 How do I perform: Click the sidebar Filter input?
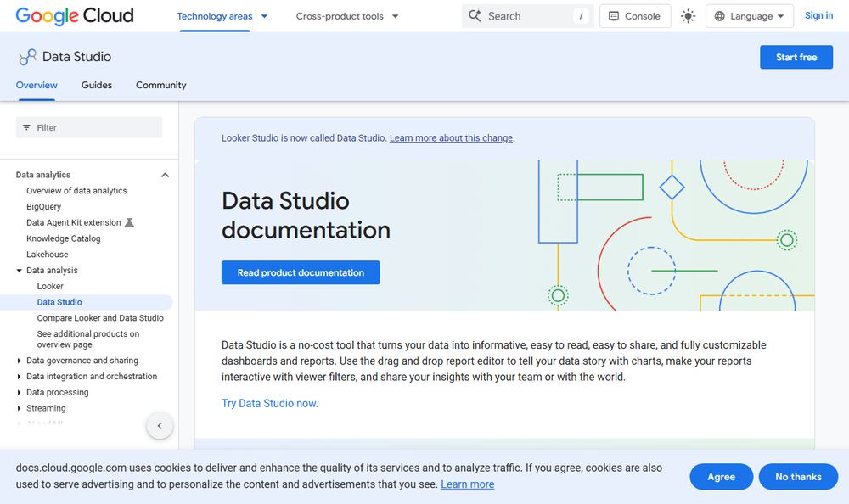pyautogui.click(x=89, y=128)
